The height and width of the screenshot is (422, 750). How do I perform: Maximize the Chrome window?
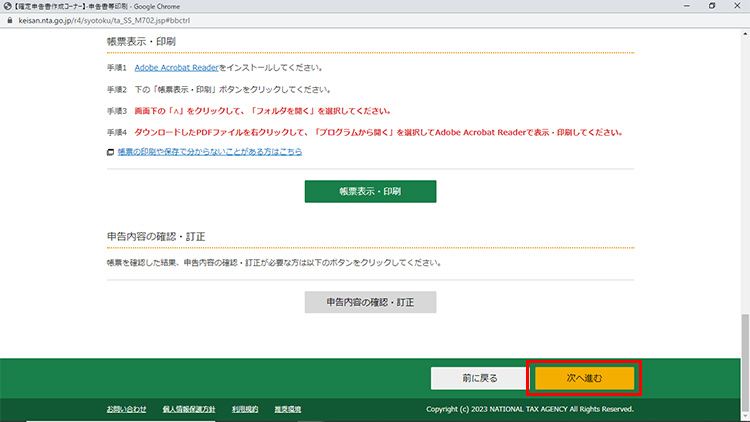point(711,6)
